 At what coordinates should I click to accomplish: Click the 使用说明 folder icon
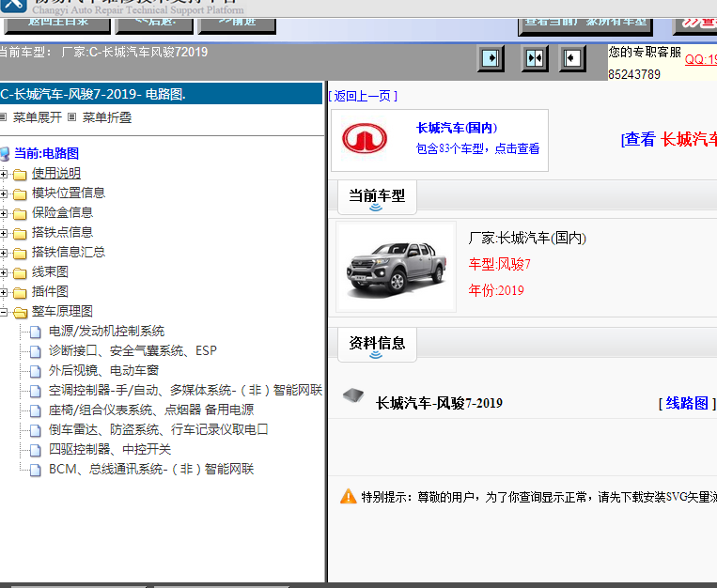pyautogui.click(x=20, y=174)
